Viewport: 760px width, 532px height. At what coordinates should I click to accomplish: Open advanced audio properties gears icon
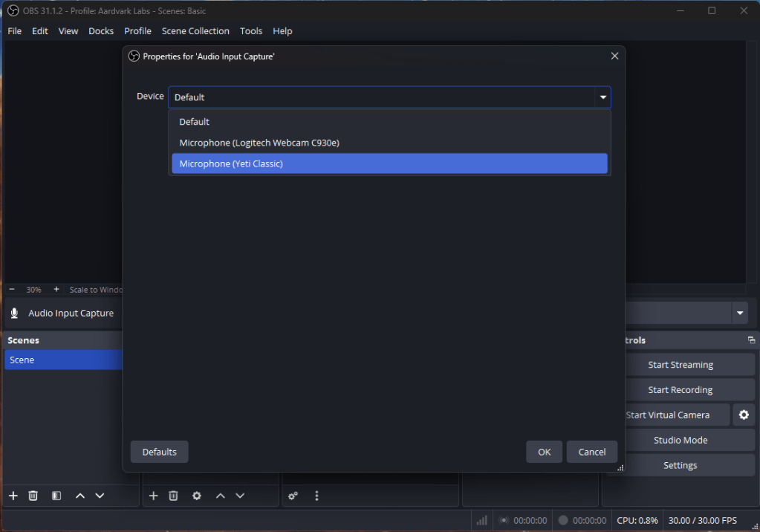[x=293, y=496]
